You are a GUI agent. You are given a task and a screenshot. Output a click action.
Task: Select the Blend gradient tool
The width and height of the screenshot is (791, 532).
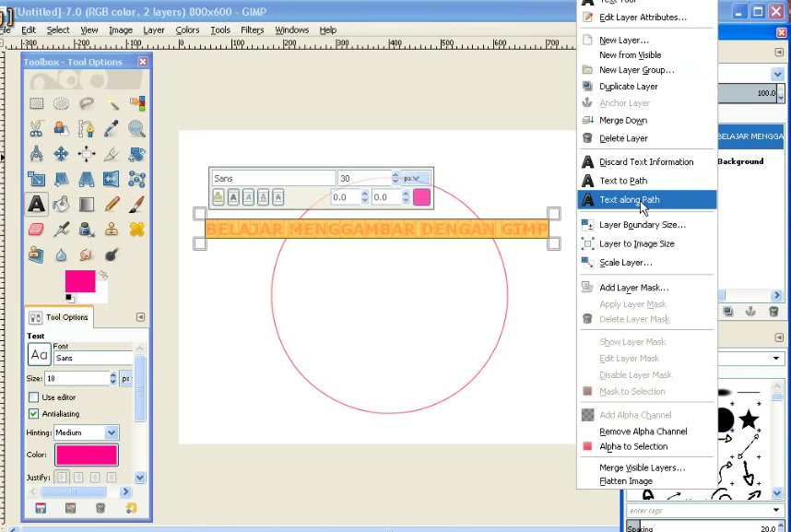click(87, 204)
